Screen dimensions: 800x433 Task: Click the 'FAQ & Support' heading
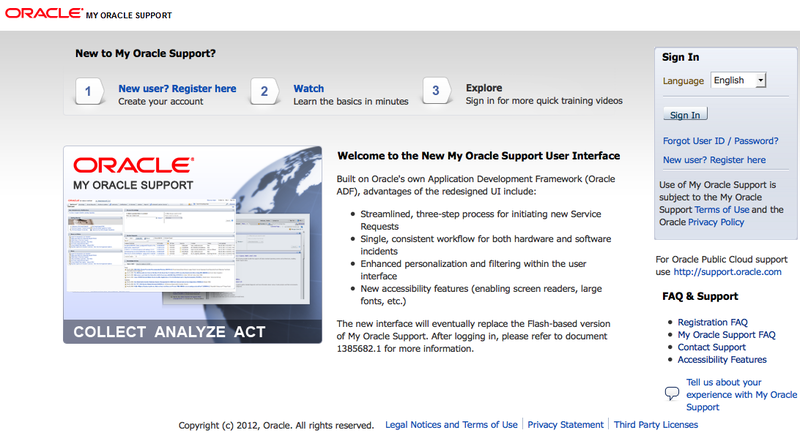point(700,296)
